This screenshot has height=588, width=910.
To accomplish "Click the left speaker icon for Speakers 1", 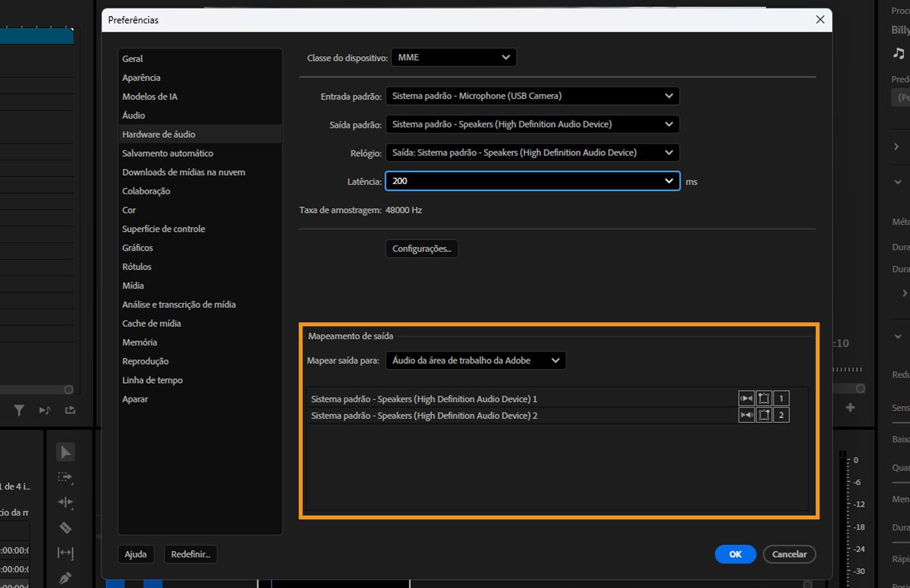I will [x=746, y=398].
